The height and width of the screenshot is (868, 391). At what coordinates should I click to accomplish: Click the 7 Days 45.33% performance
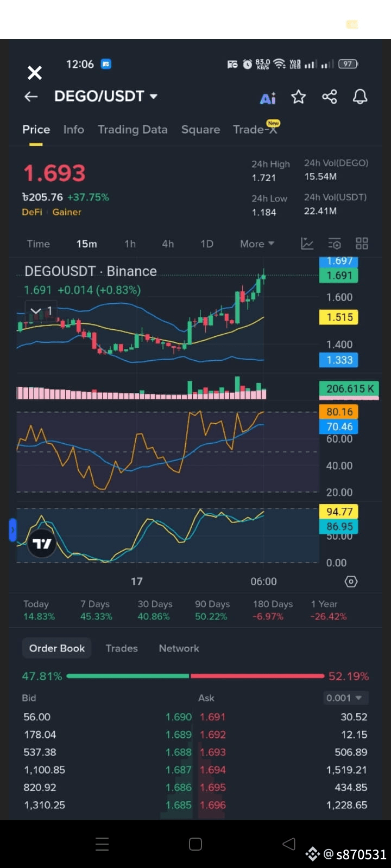point(96,610)
